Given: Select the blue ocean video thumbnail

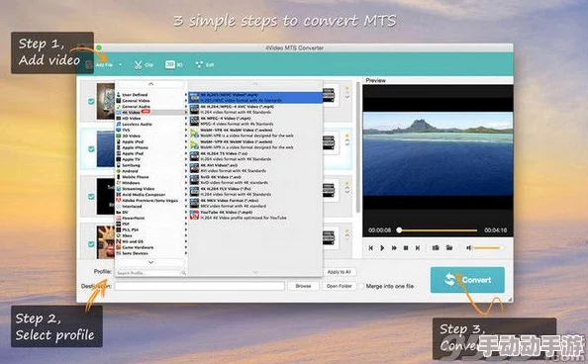Looking at the screenshot, I should pyautogui.click(x=106, y=148).
